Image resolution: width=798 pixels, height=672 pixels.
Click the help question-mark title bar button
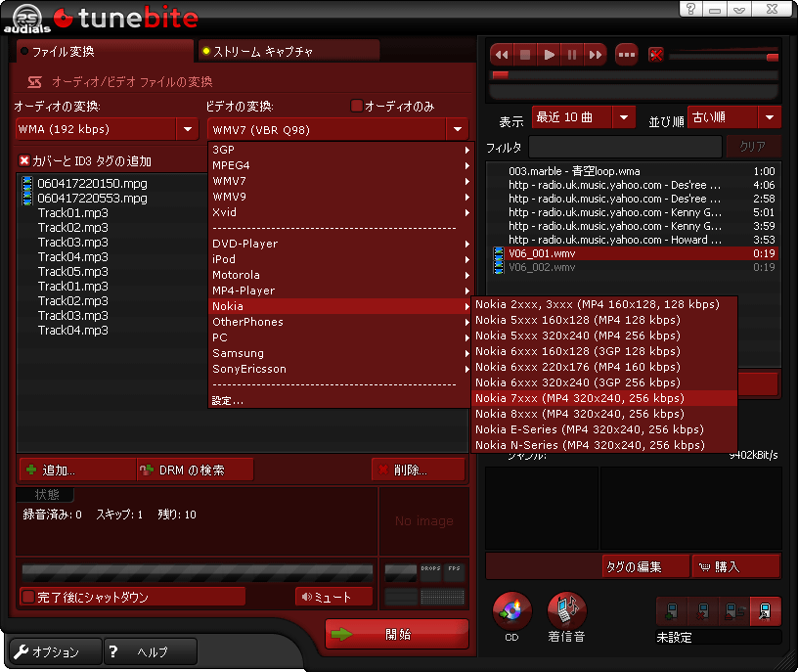click(x=690, y=9)
